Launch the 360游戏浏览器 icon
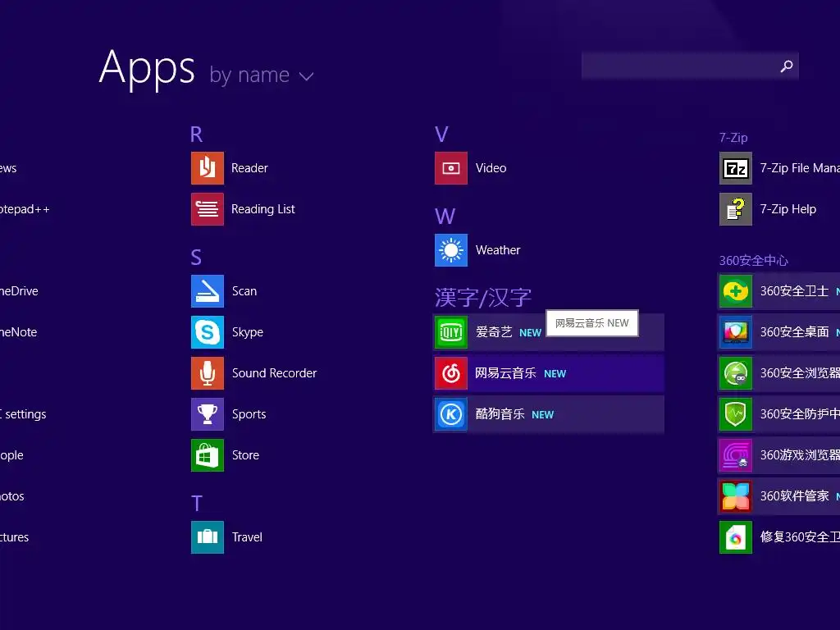 pyautogui.click(x=736, y=455)
